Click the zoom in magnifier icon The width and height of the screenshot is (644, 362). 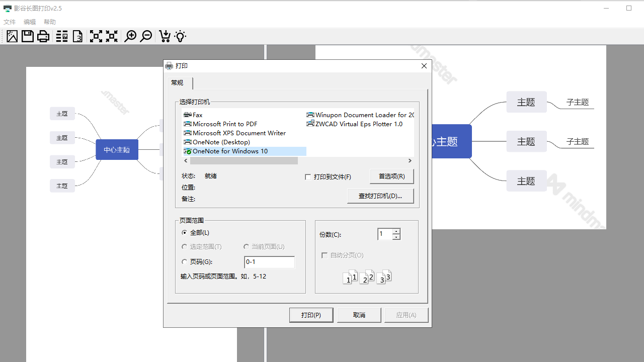click(130, 36)
